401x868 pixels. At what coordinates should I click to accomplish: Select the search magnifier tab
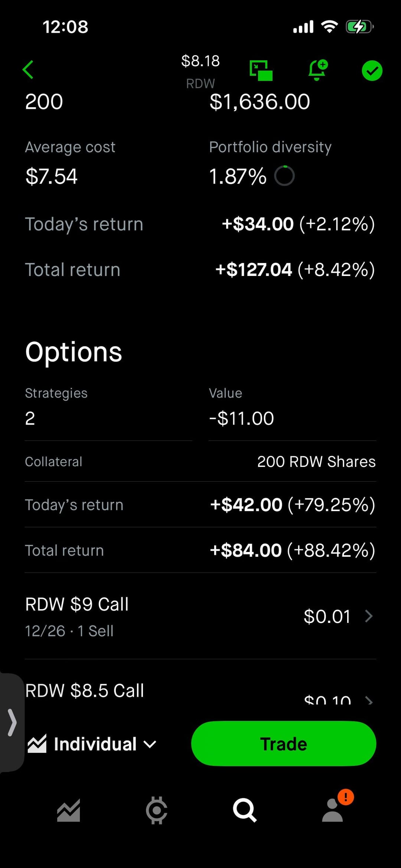click(244, 810)
